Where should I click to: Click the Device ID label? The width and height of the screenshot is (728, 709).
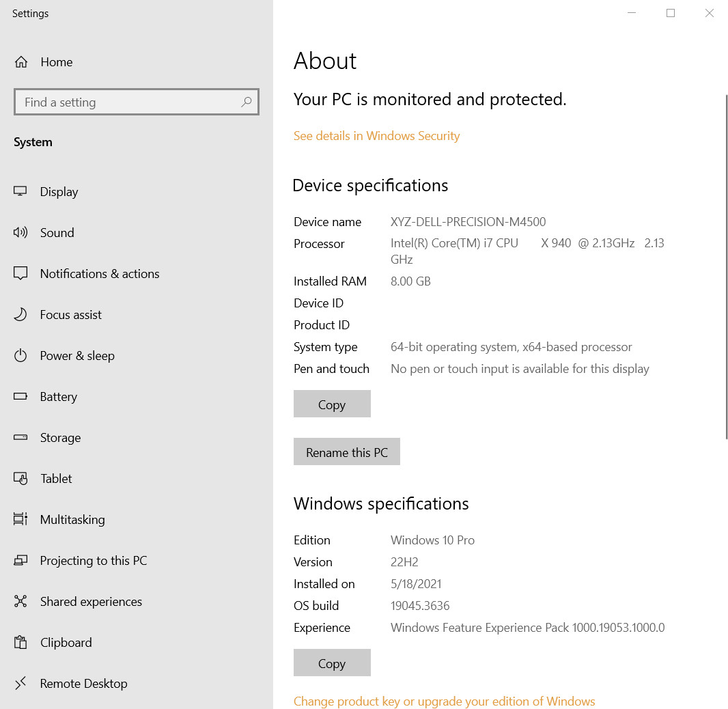(x=318, y=303)
